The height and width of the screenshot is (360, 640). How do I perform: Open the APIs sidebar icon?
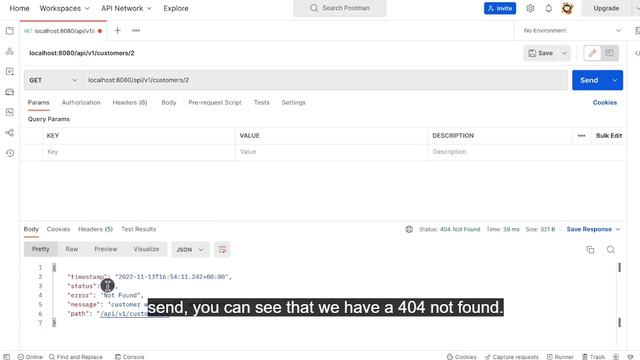coord(10,51)
